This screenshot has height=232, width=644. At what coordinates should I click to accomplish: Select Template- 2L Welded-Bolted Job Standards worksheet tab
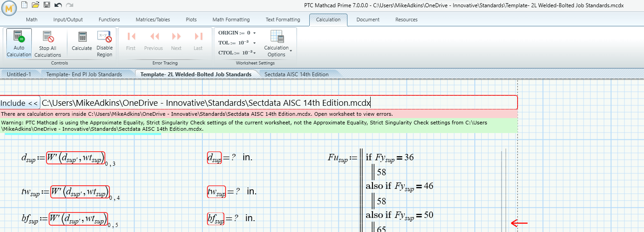coord(196,74)
